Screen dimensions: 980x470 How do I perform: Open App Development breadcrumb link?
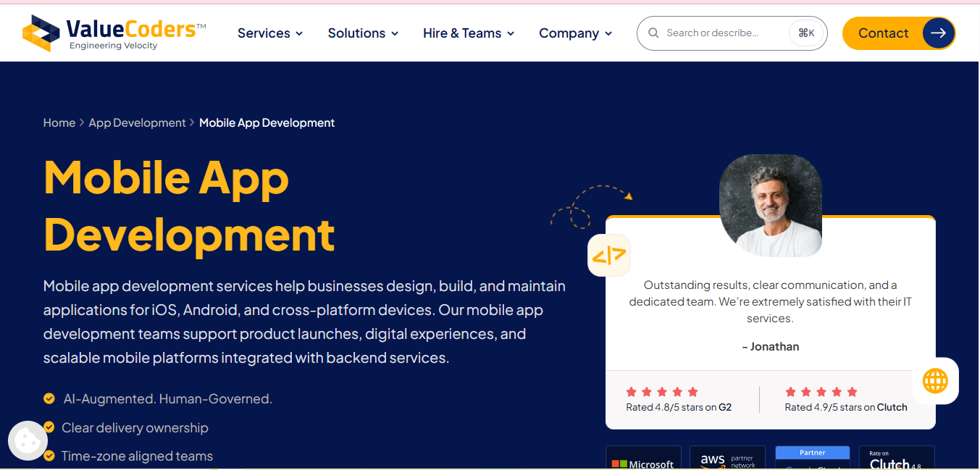coord(138,123)
